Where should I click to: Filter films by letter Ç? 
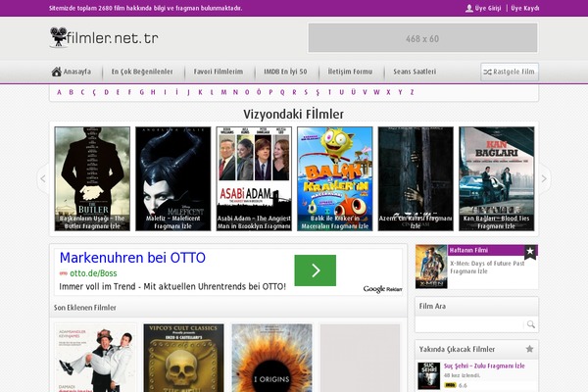tap(94, 93)
